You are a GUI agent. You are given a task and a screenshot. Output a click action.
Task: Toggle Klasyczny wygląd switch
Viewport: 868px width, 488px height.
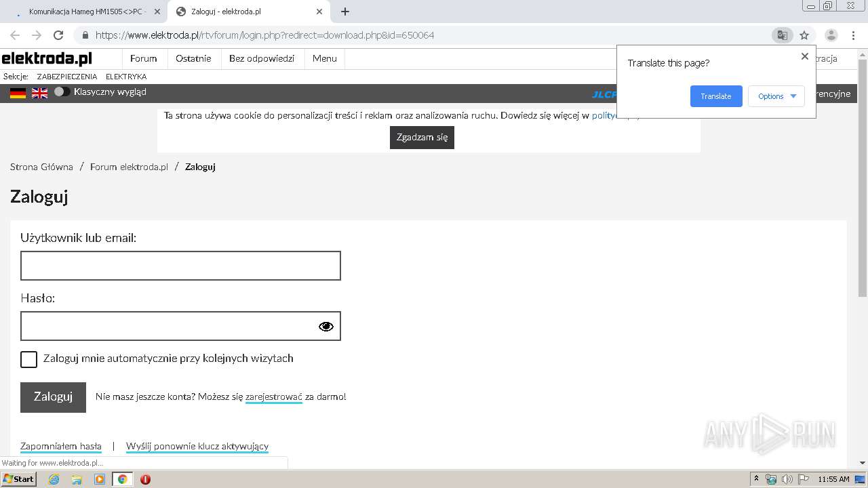[x=62, y=91]
